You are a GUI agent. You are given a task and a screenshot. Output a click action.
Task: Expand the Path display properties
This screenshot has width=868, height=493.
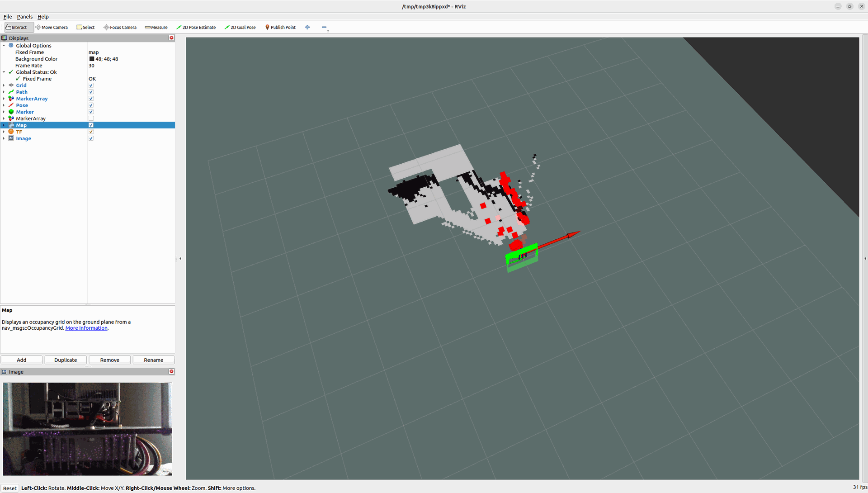(x=4, y=92)
